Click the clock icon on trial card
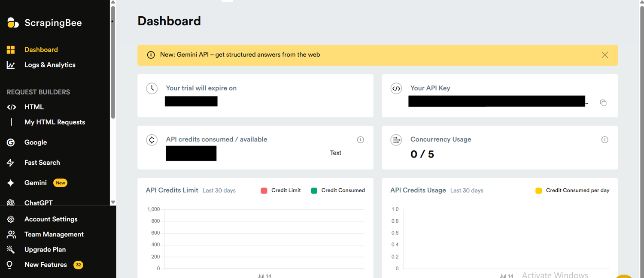The height and width of the screenshot is (278, 644). point(152,88)
